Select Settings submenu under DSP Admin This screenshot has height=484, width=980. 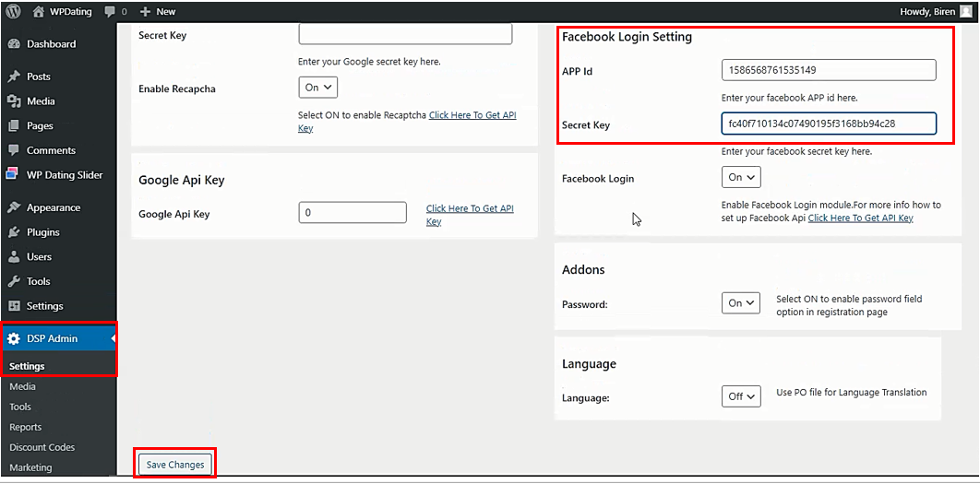pos(27,367)
